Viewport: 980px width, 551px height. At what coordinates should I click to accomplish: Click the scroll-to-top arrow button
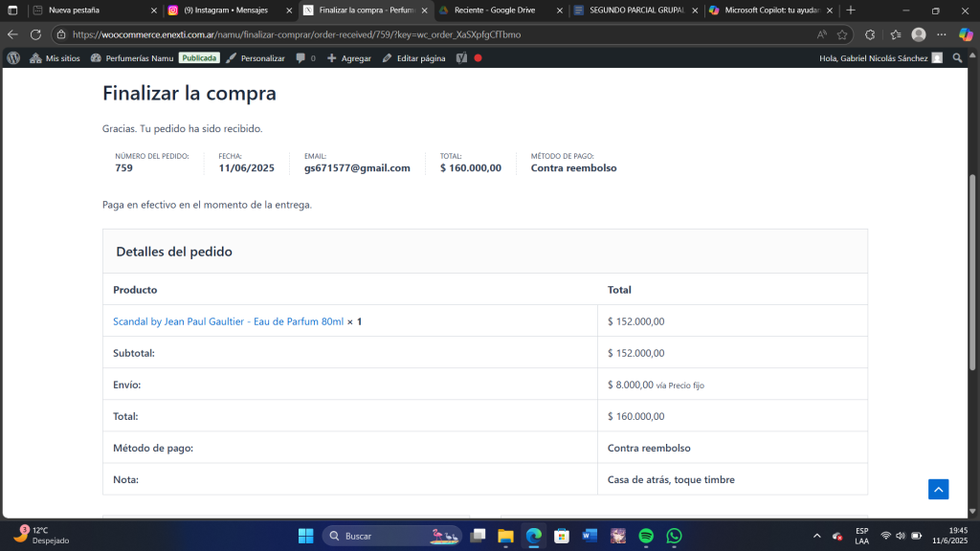coord(938,489)
